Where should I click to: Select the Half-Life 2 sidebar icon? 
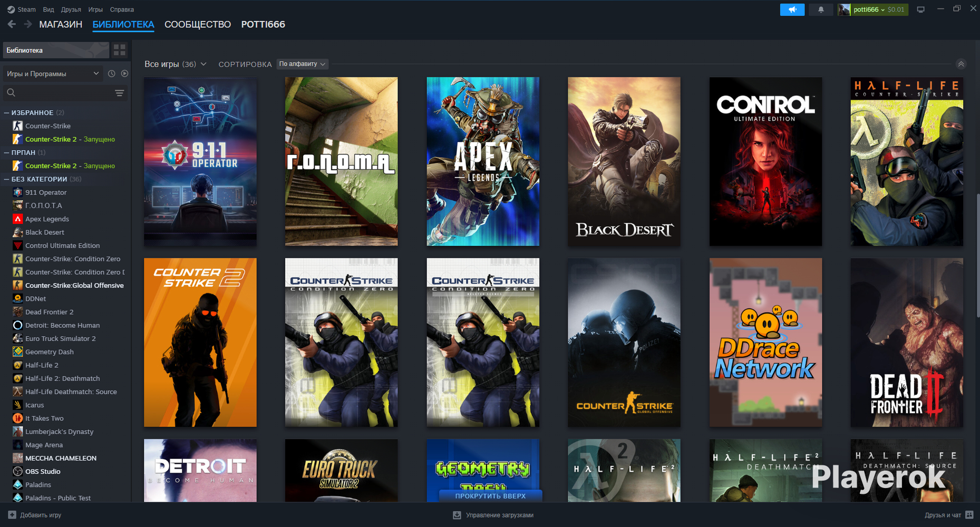(17, 365)
